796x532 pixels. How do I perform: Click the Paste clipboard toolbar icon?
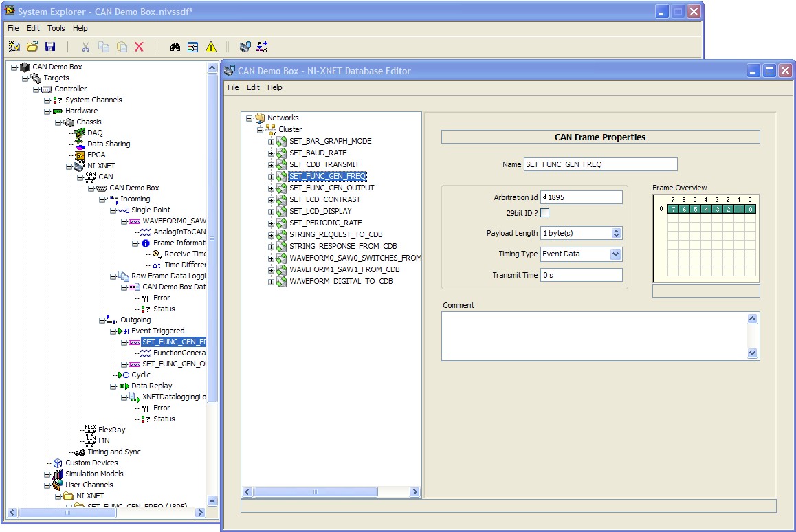tap(122, 47)
